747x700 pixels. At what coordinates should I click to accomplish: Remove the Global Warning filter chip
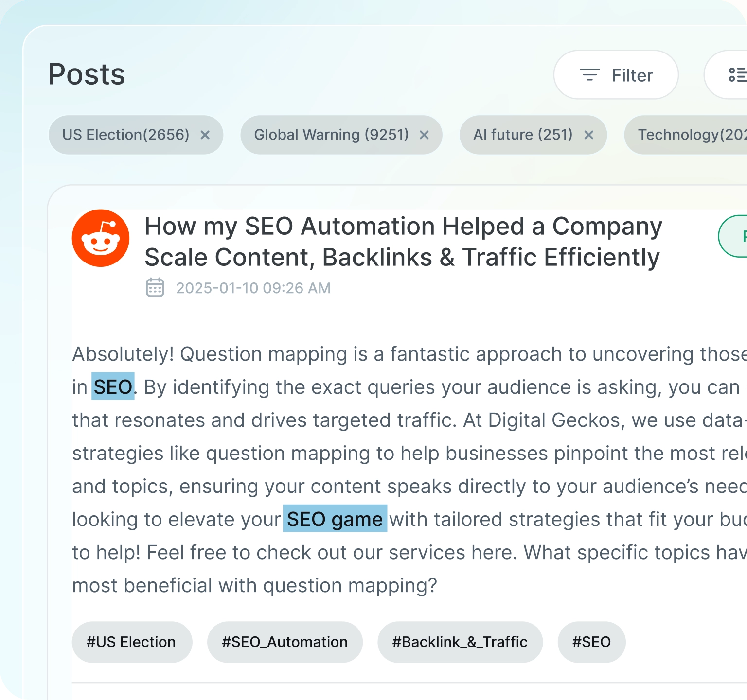[424, 135]
